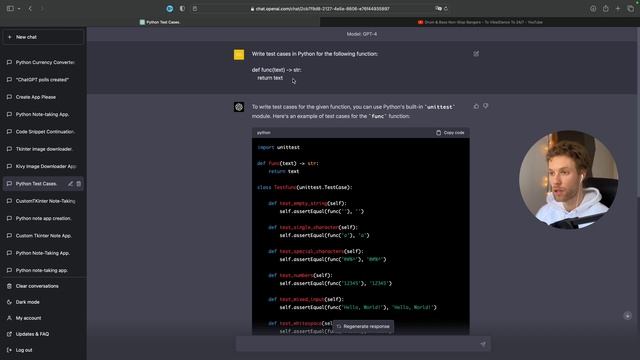The image size is (640, 360).
Task: Open the Python Note-Taking App conversation with capital T
Action: pos(43,253)
